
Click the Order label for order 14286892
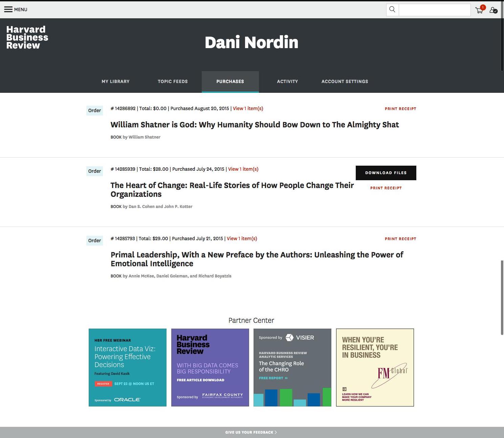(94, 110)
